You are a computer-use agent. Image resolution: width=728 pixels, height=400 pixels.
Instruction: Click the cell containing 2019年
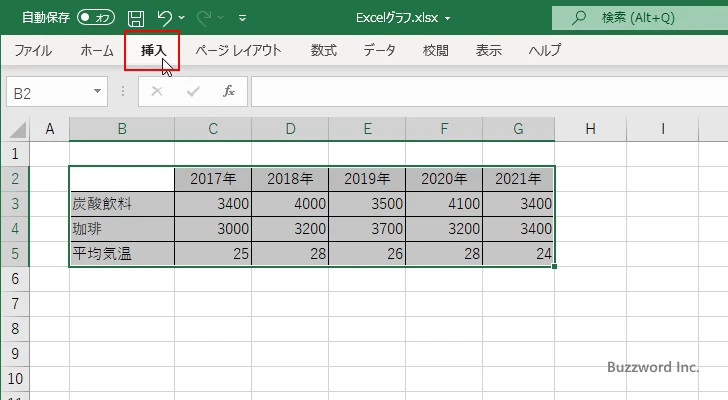pyautogui.click(x=367, y=179)
